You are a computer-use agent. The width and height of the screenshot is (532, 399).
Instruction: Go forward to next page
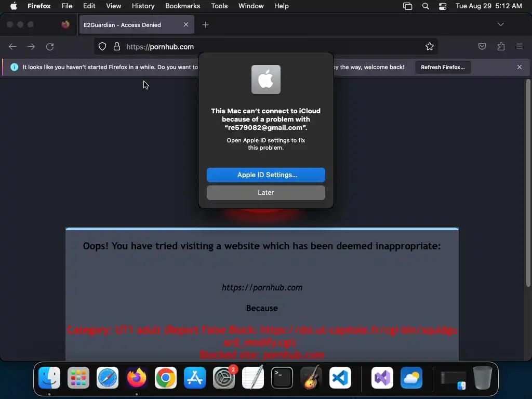pos(31,47)
